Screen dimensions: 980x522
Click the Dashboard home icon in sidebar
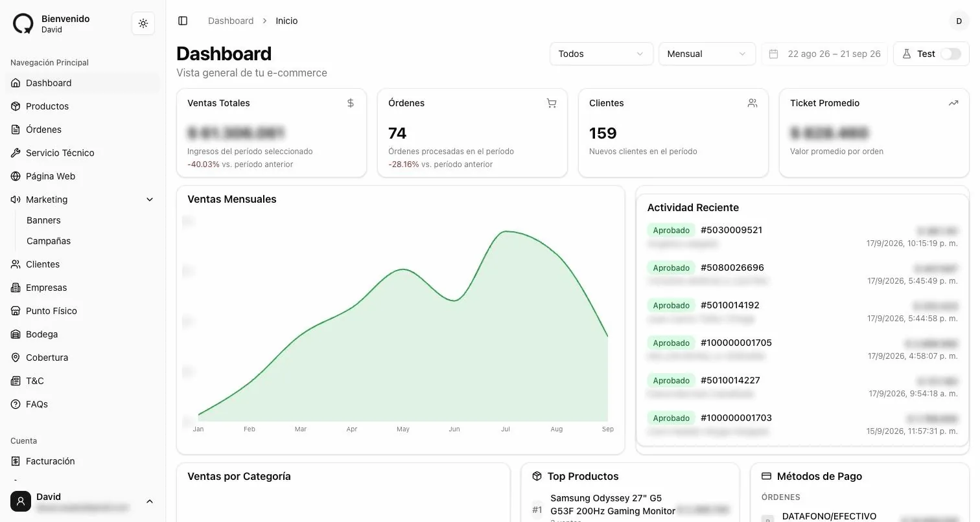tap(16, 83)
